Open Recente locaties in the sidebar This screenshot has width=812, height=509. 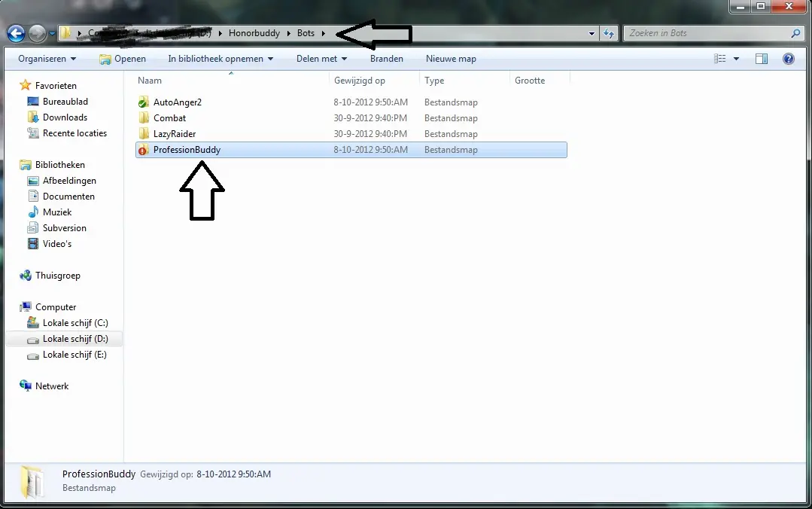75,133
